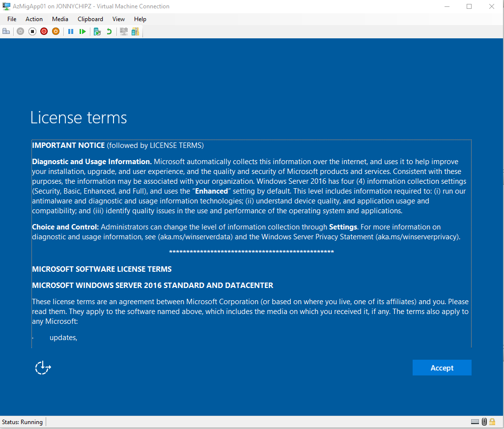This screenshot has height=429, width=504.
Task: Create a checkpoint using the toolbar icon
Action: [97, 31]
